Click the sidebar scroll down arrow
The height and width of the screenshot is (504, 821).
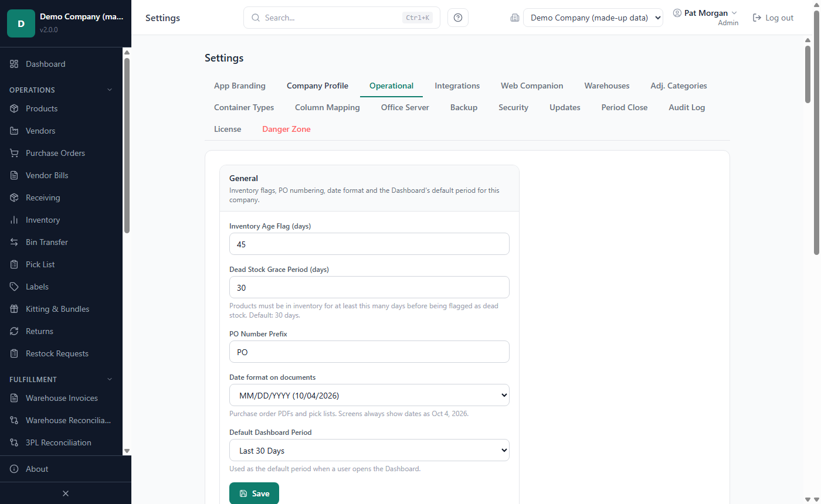[127, 451]
